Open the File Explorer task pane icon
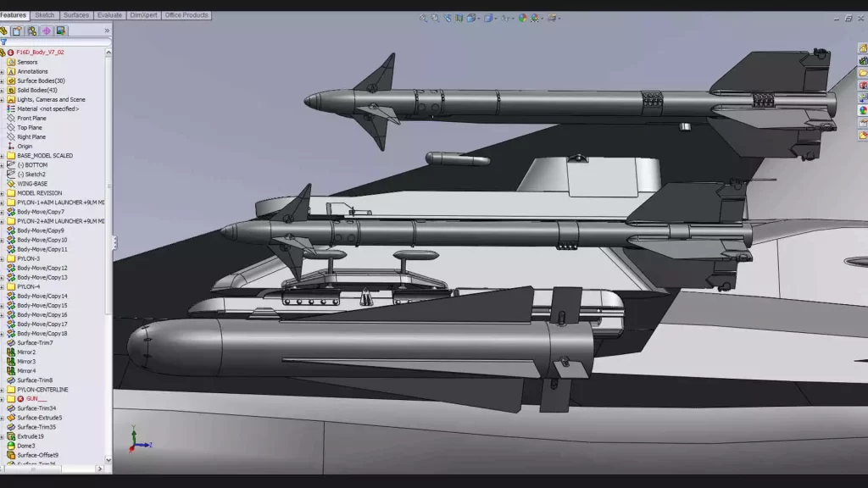Viewport: 868px width, 488px height. [x=863, y=74]
